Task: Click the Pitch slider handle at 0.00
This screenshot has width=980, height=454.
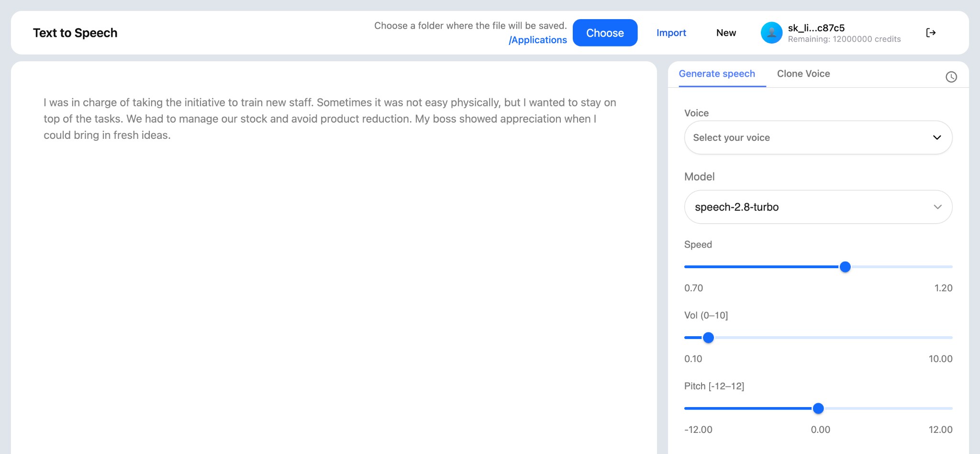Action: coord(819,408)
